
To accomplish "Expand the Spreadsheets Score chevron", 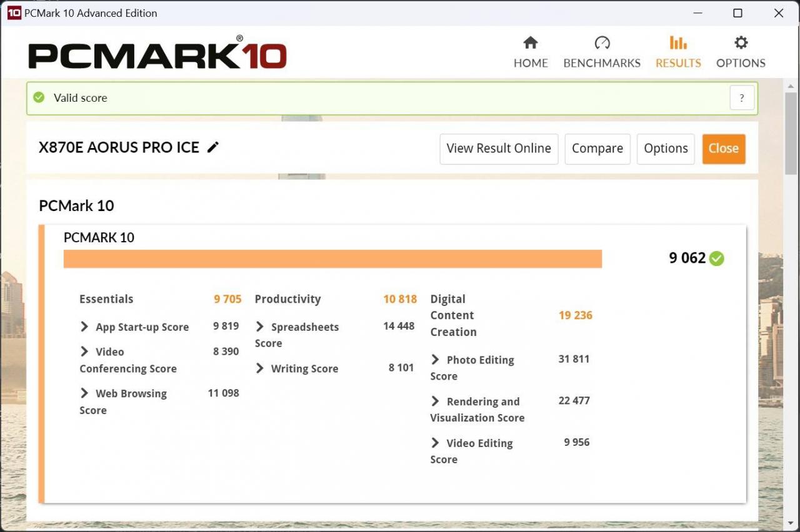I will click(260, 327).
